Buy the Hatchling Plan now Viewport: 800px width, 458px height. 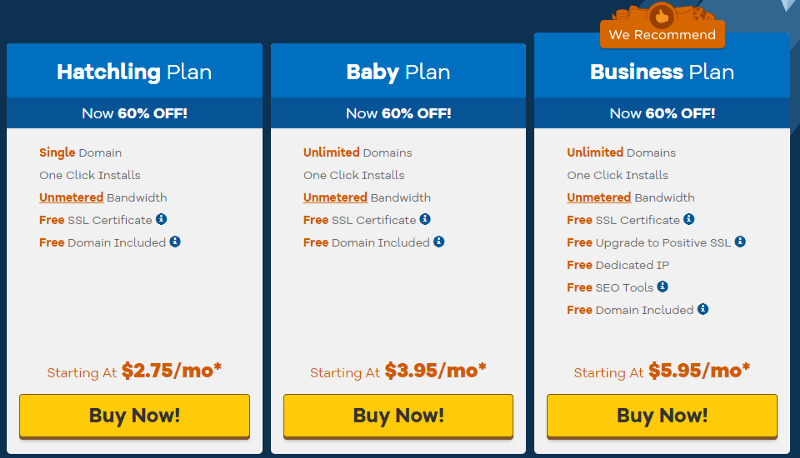coord(134,415)
